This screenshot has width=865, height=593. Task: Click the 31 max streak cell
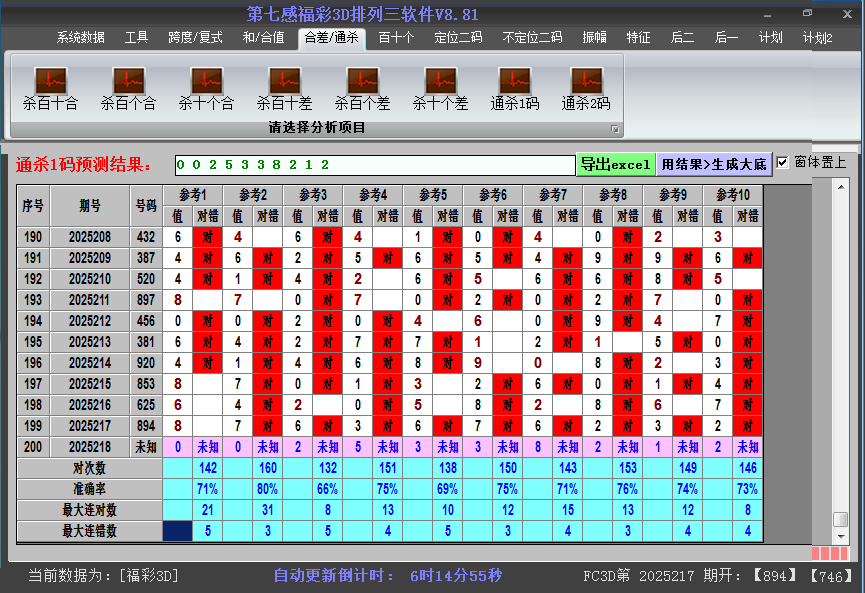[268, 510]
